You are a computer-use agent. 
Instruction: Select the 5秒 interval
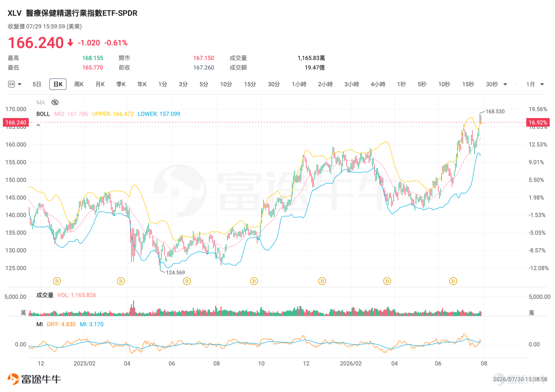tap(422, 84)
